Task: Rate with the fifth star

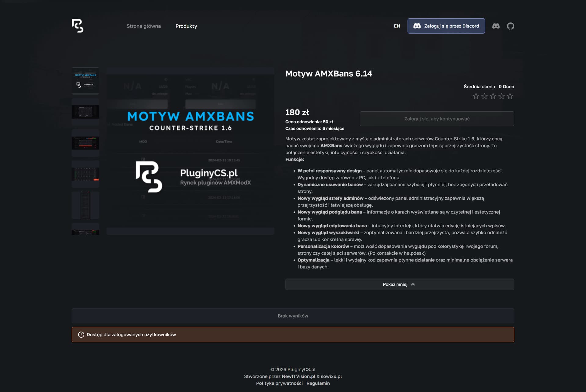Action: pos(510,96)
